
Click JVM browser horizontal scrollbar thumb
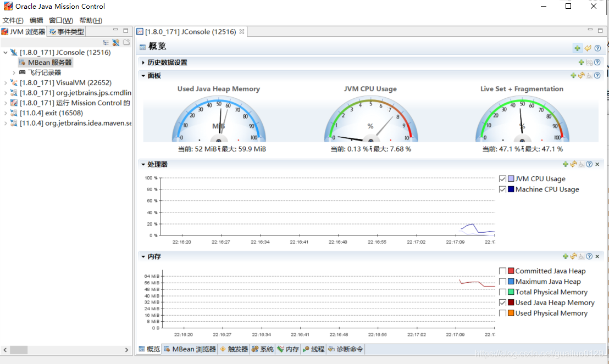pos(19,350)
